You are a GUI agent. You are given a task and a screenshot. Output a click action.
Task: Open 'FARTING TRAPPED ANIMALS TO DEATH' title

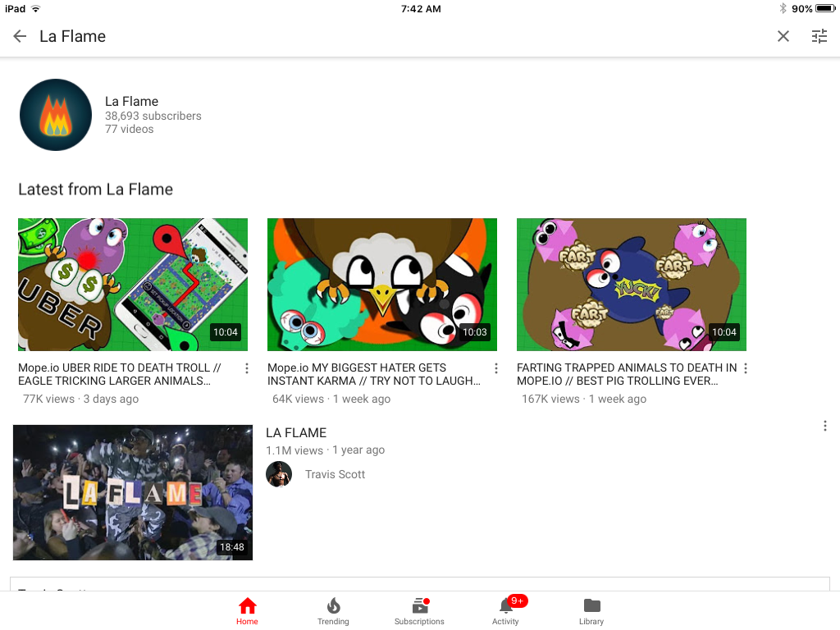(x=627, y=374)
